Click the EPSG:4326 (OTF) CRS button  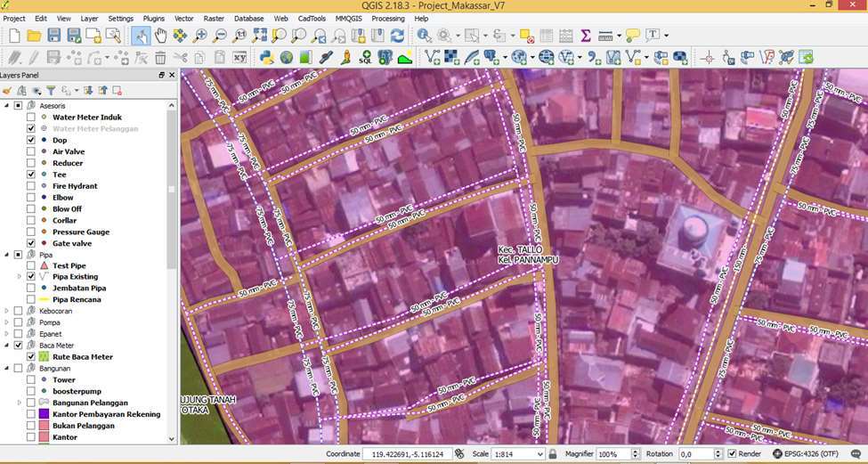(x=806, y=454)
